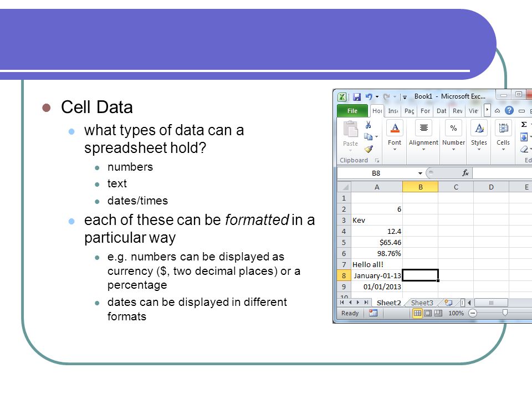Show more ribbon tabs with the right arrow
The image size is (532, 399).
tap(487, 110)
